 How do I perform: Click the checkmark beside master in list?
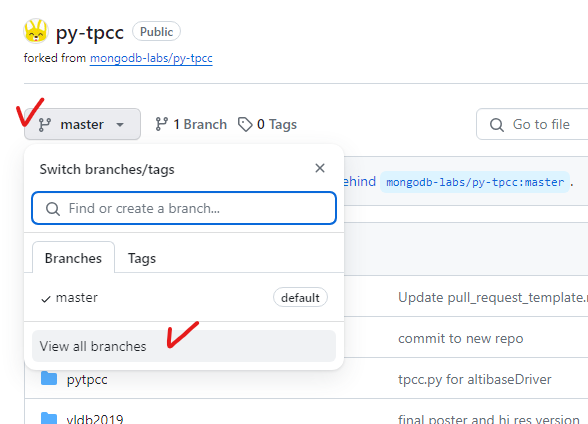(x=46, y=299)
